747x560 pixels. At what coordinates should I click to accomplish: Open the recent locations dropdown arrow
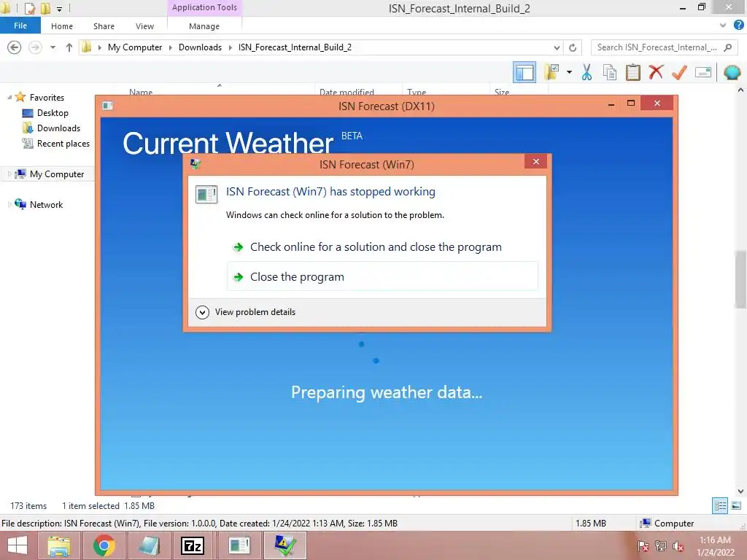53,47
